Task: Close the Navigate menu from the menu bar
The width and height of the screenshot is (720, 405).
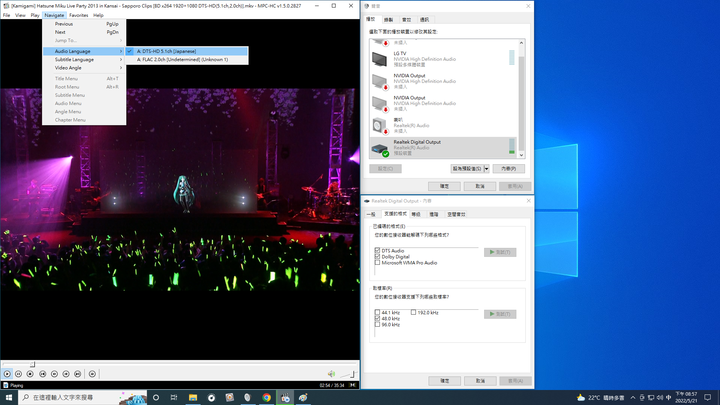Action: tap(54, 15)
